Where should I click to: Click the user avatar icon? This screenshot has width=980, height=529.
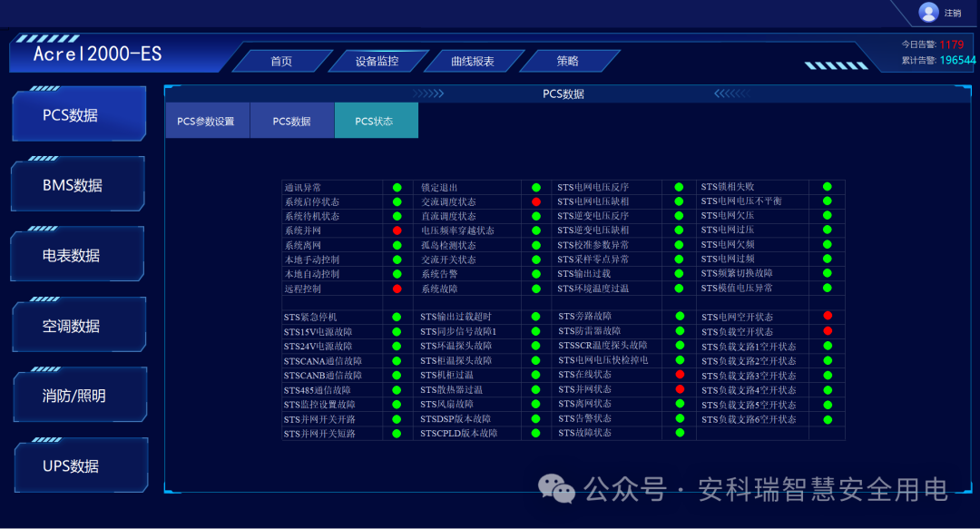tap(928, 12)
